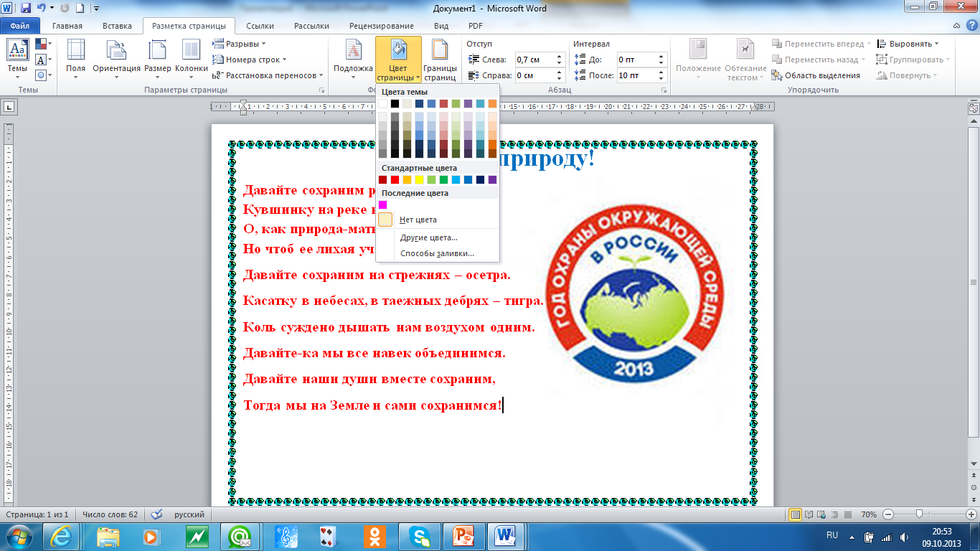Open the Размер (Size) menu
The image size is (980, 551).
point(157,60)
